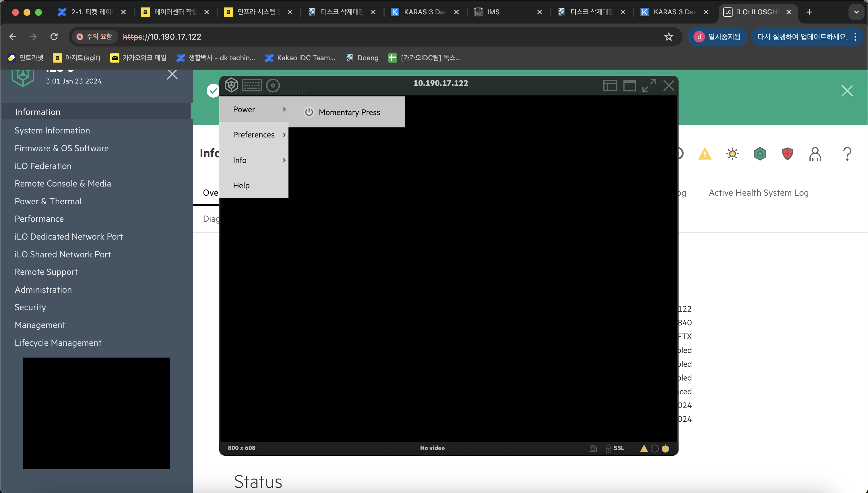This screenshot has width=868, height=493.
Task: Open the red security shield status icon
Action: [x=787, y=154]
